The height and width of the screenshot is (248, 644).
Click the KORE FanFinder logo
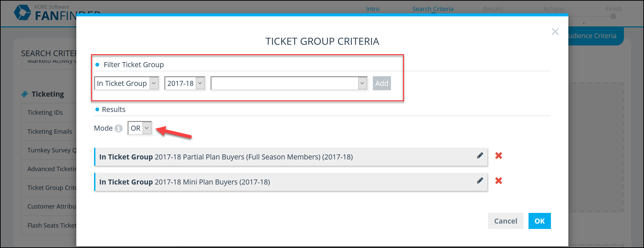[22, 13]
